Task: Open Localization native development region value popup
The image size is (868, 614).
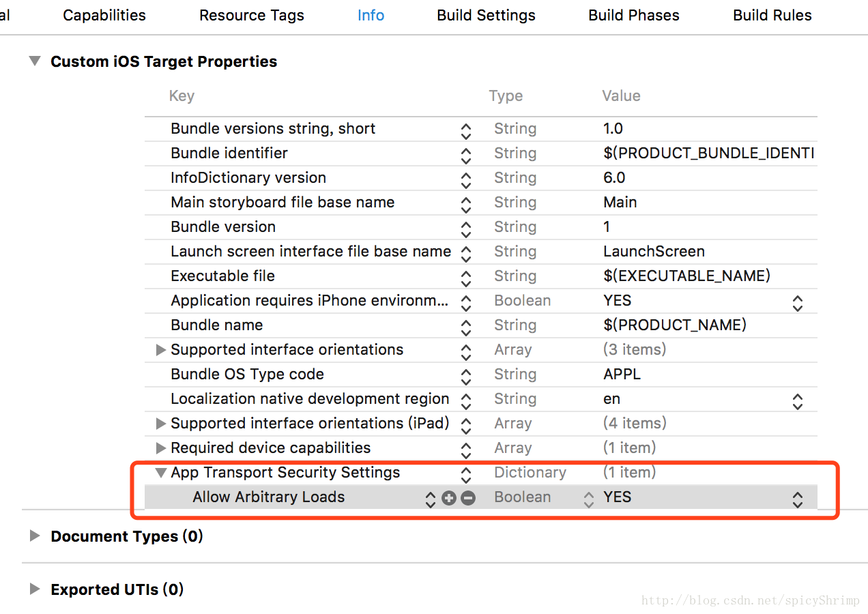Action: coord(797,400)
